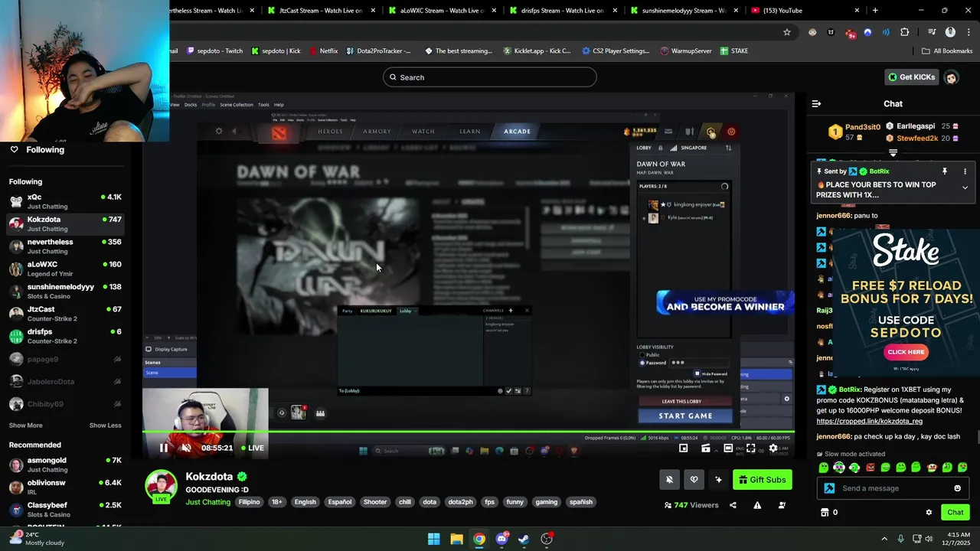This screenshot has height=551, width=980.
Task: Open asmongold from the Recommended list
Action: point(65,465)
